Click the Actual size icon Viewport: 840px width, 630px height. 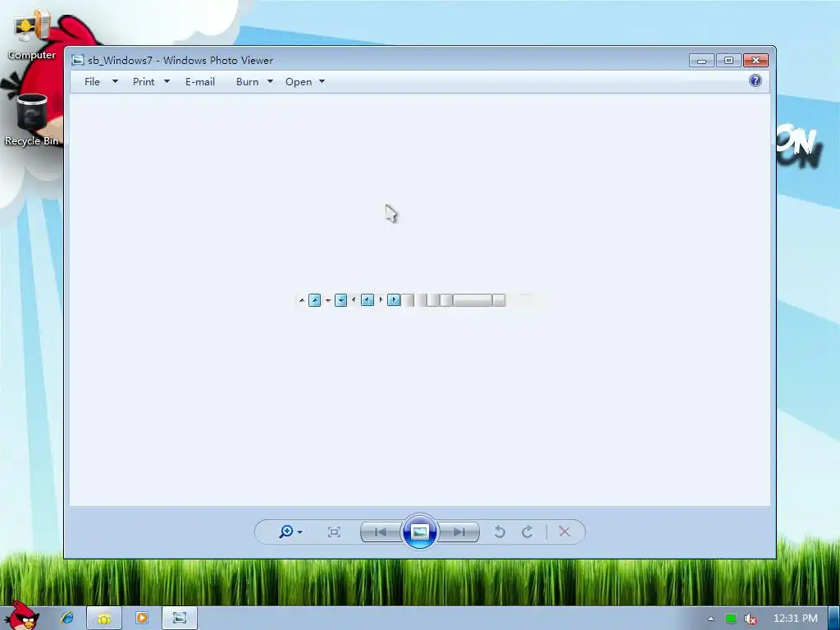[x=335, y=532]
